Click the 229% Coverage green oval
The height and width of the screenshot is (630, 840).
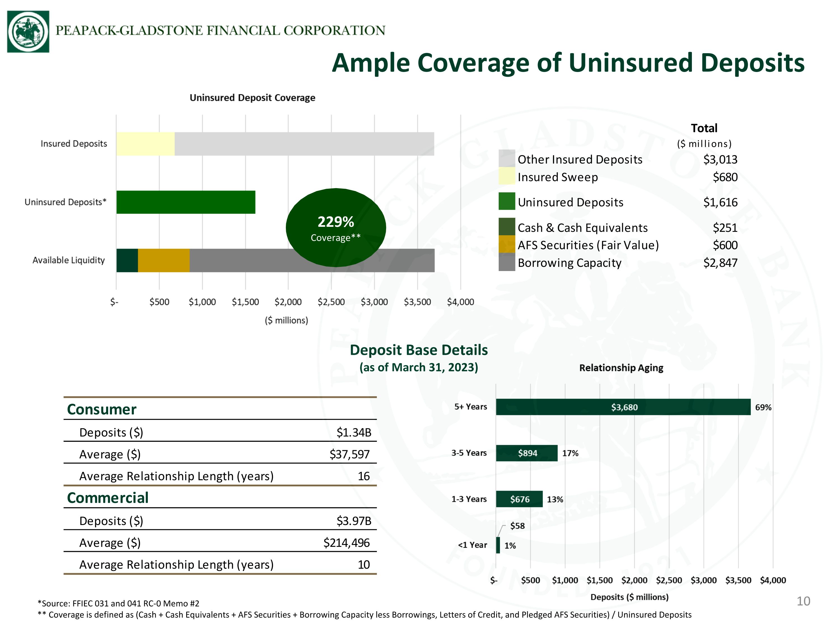336,227
